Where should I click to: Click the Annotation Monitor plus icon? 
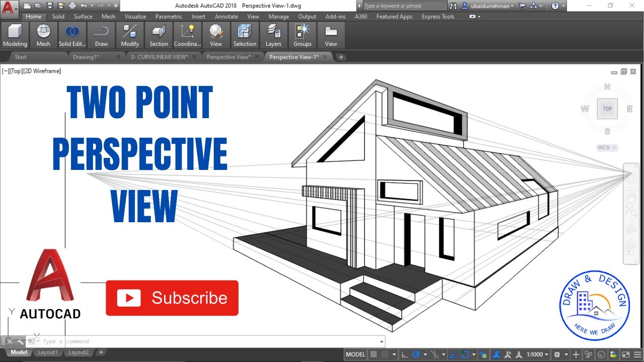click(576, 354)
